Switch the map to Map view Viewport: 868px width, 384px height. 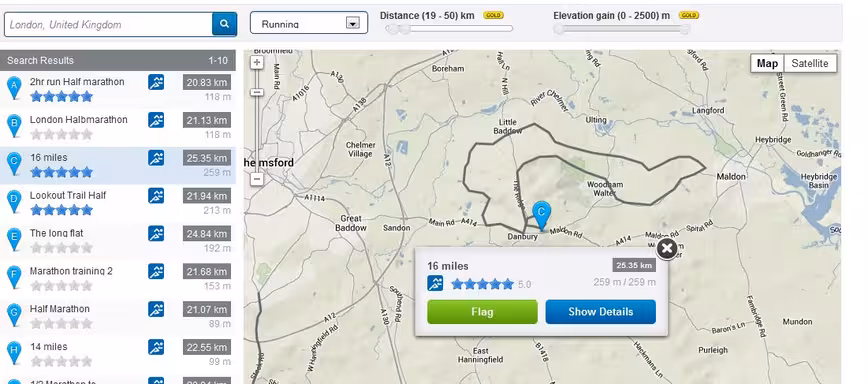tap(767, 63)
